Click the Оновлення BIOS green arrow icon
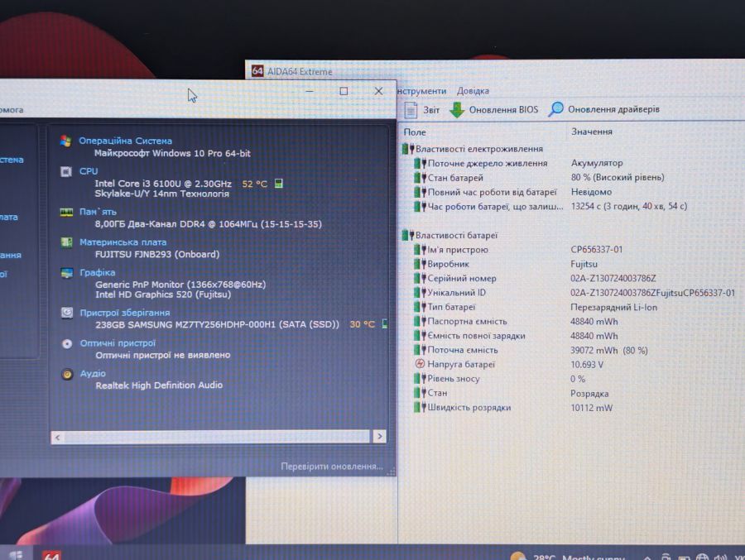This screenshot has height=560, width=745. click(457, 110)
